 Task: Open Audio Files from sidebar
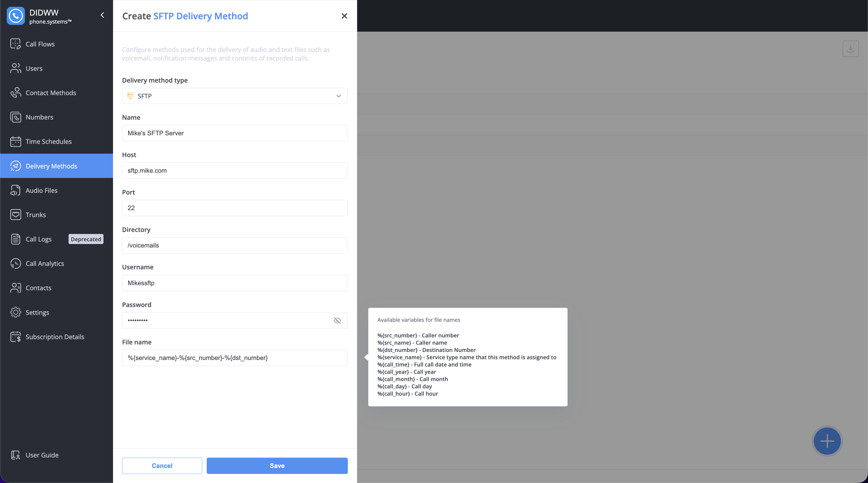coord(41,190)
